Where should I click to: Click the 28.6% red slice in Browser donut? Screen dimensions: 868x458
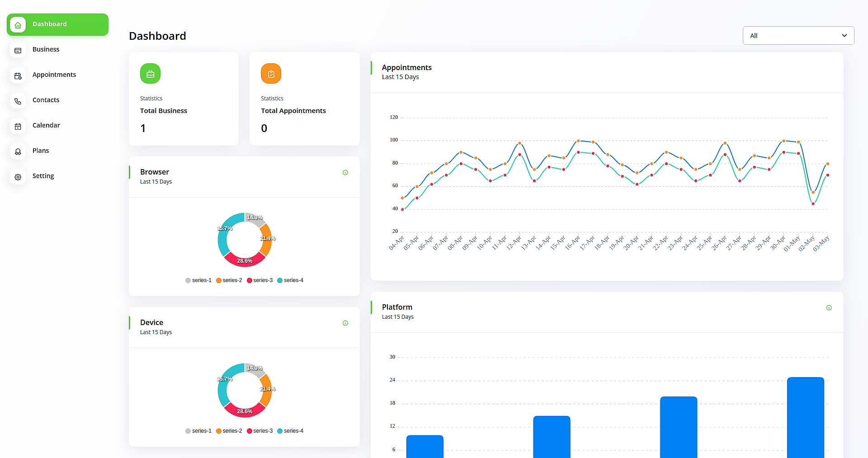245,260
